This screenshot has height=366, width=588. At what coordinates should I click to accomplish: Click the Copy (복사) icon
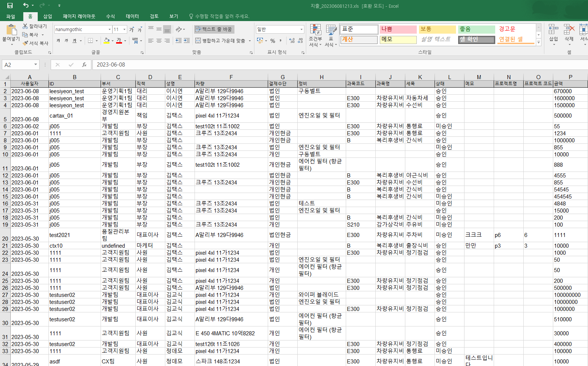tap(25, 34)
